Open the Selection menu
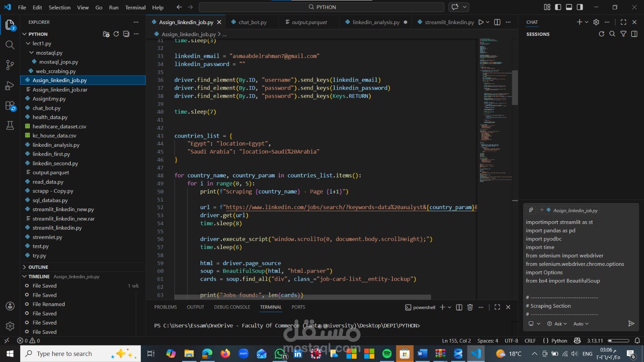Screen dimensions: 644x362 pos(60,7)
